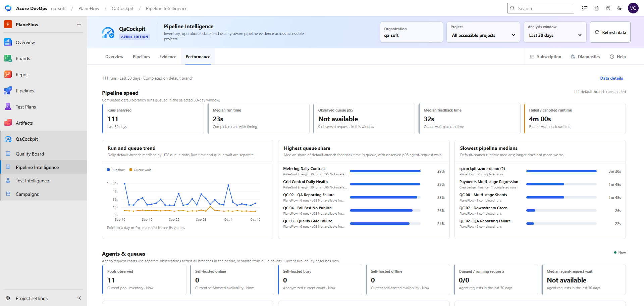Click the Project settings gear icon

point(8,298)
